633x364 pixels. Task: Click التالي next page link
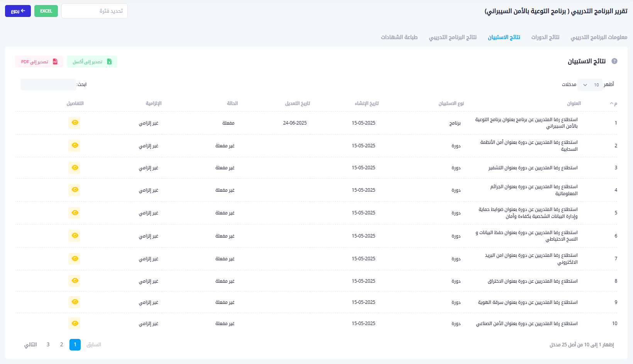[x=30, y=345]
